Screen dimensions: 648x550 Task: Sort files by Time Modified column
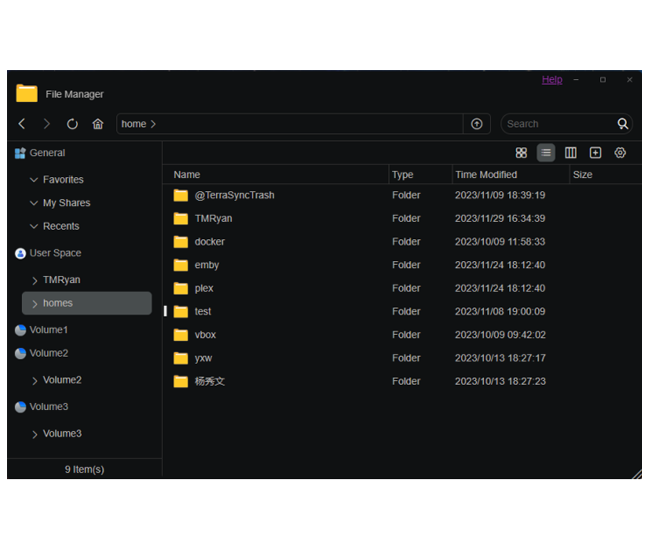coord(486,175)
